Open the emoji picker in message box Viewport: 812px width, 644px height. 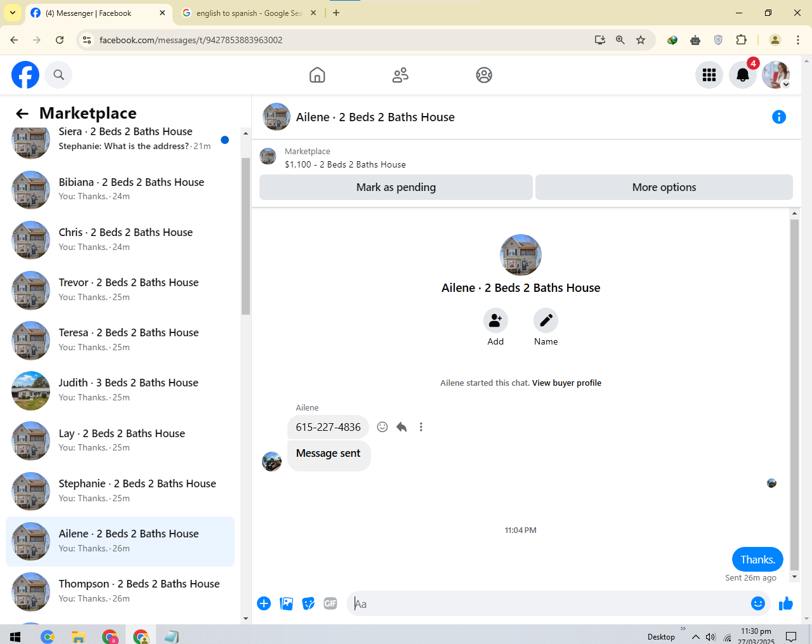click(757, 603)
